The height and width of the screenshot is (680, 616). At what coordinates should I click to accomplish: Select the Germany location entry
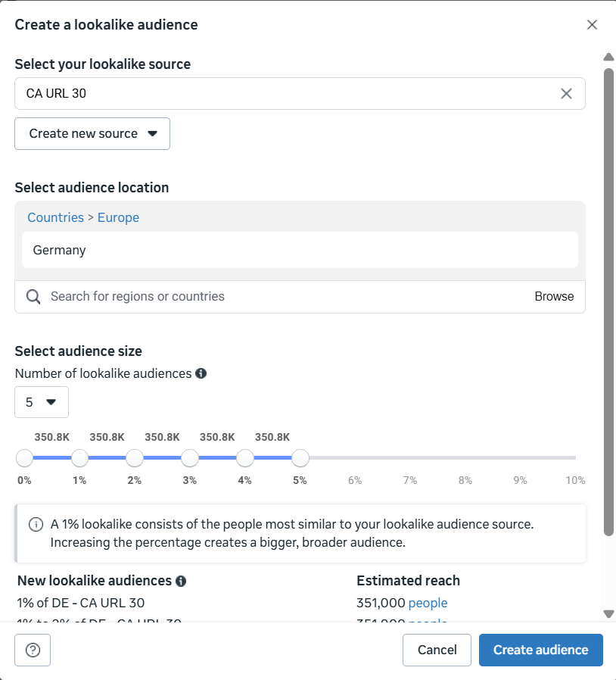[x=300, y=250]
